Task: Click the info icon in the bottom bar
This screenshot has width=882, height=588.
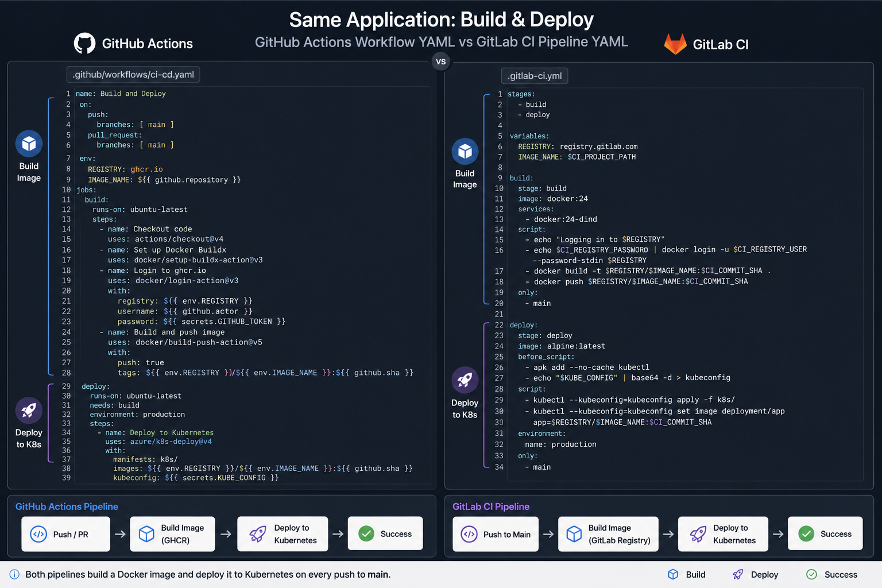Action: (14, 574)
